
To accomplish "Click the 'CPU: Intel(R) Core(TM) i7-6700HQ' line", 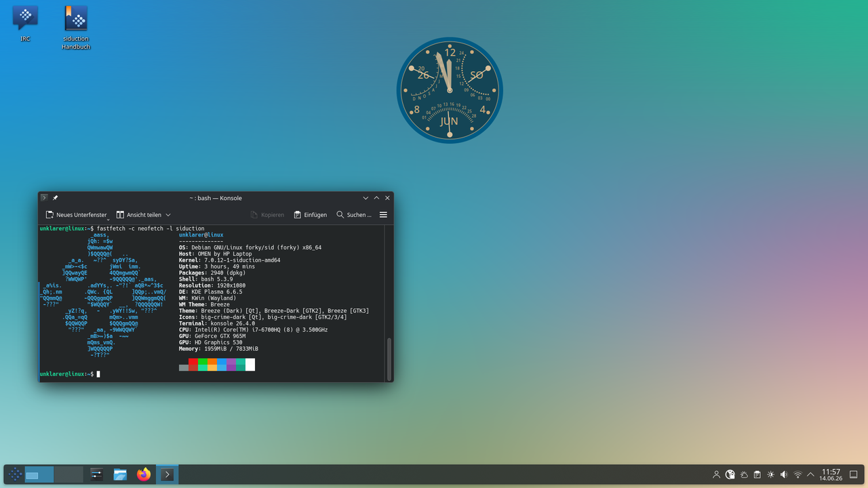I will click(x=253, y=330).
